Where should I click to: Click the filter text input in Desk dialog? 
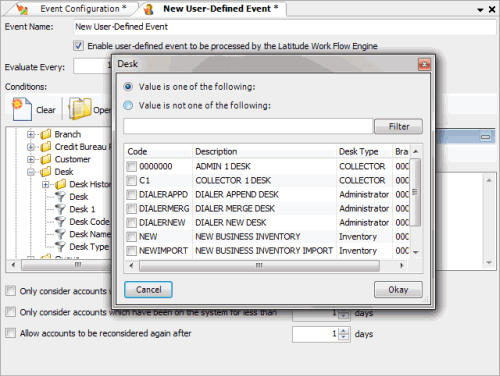tap(248, 127)
